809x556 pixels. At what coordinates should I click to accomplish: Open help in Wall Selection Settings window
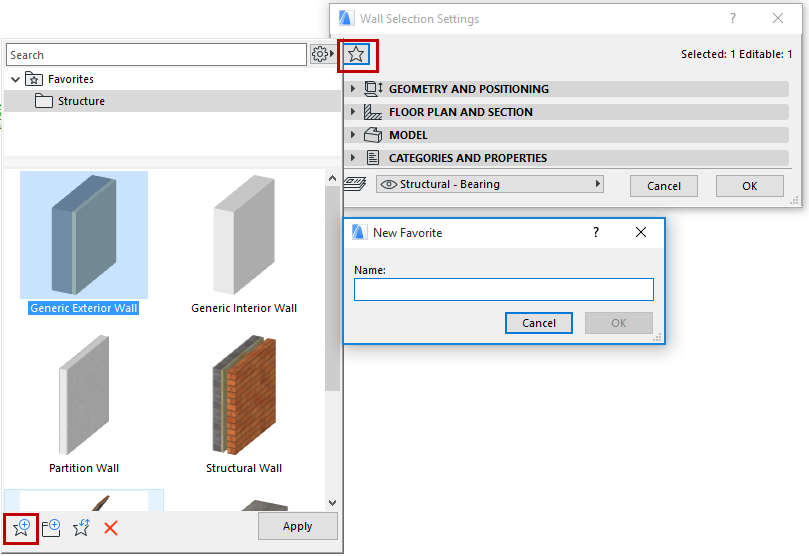(733, 19)
